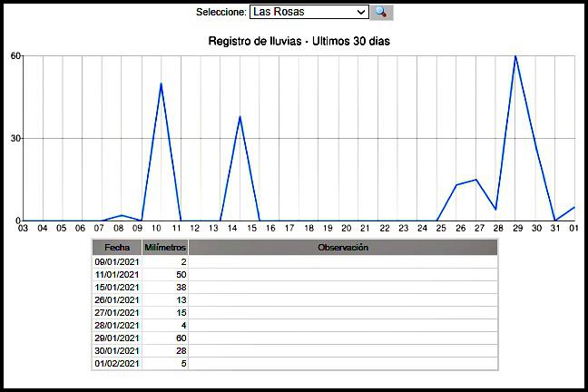The width and height of the screenshot is (588, 392).
Task: Select the 30/01/2021 table row
Action: (117, 350)
